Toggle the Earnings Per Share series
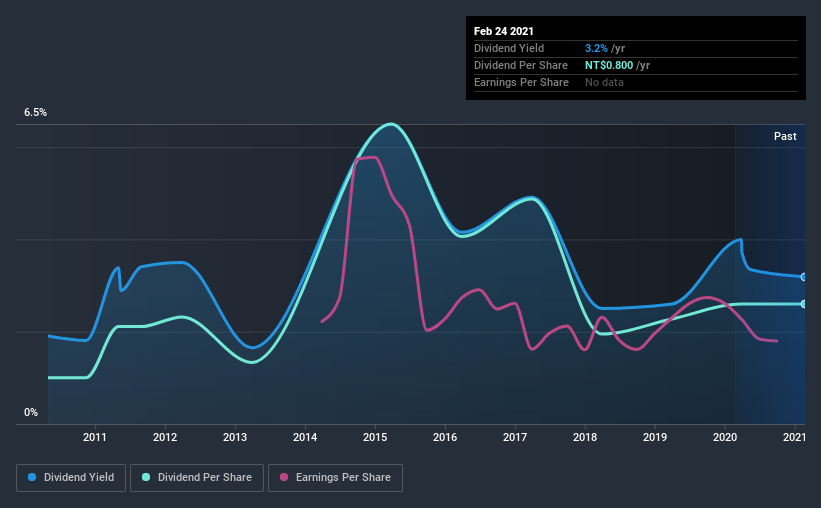 click(x=336, y=478)
